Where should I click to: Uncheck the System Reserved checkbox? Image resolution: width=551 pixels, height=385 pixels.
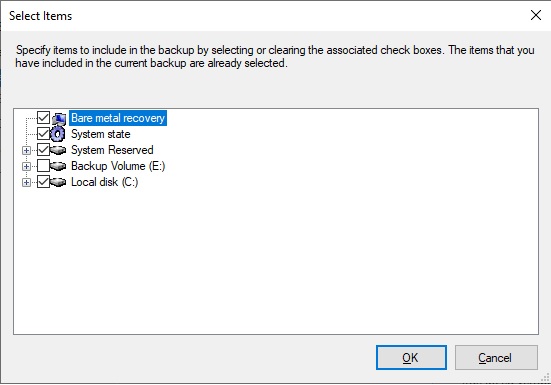[43, 150]
